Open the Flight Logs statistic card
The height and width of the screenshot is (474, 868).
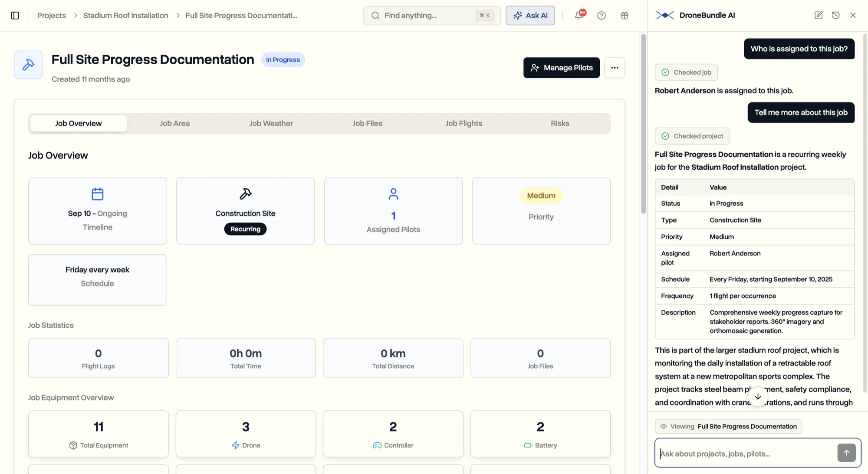pyautogui.click(x=99, y=358)
